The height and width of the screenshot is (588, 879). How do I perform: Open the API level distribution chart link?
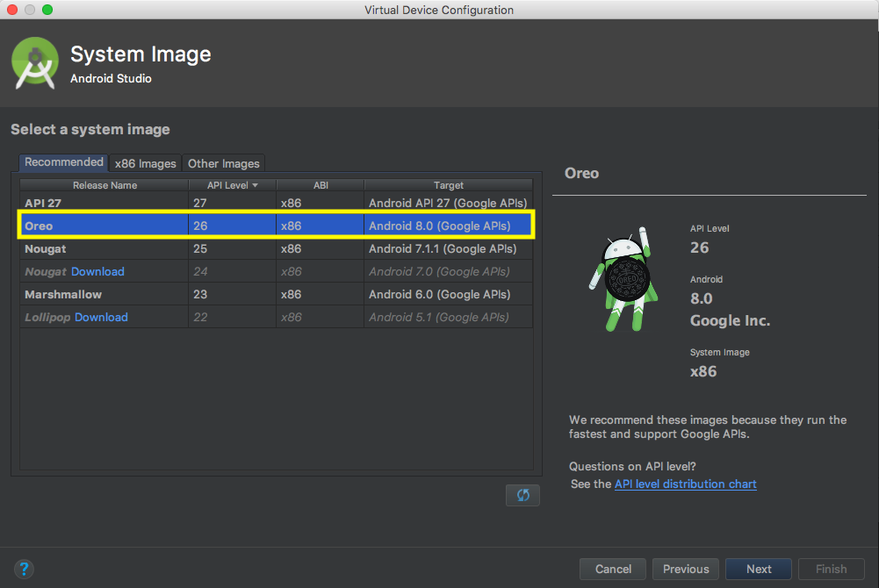(685, 484)
